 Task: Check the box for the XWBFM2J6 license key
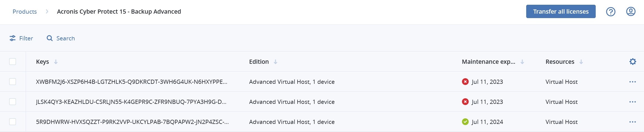click(13, 82)
